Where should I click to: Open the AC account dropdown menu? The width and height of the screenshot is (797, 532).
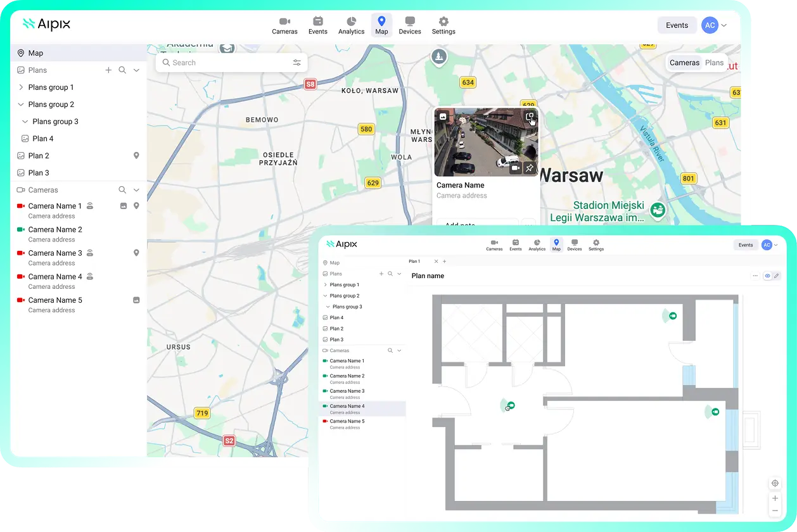pos(717,25)
